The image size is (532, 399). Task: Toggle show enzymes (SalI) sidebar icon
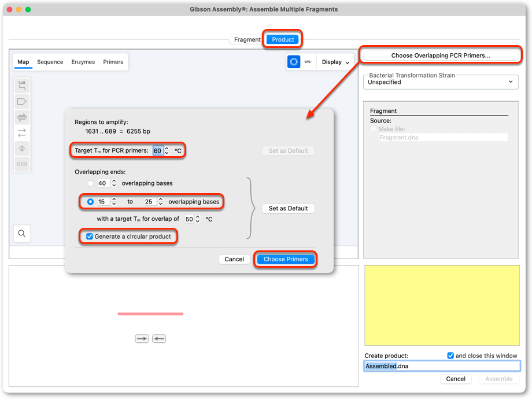[22, 86]
